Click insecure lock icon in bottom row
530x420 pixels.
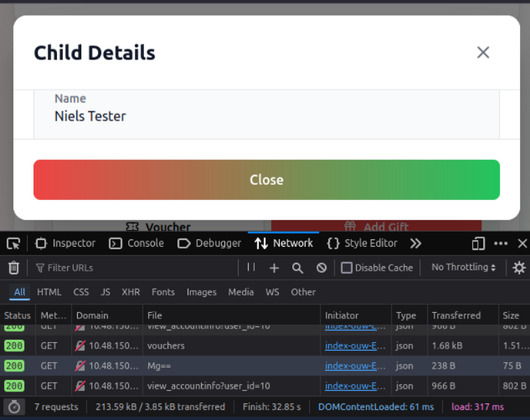80,386
